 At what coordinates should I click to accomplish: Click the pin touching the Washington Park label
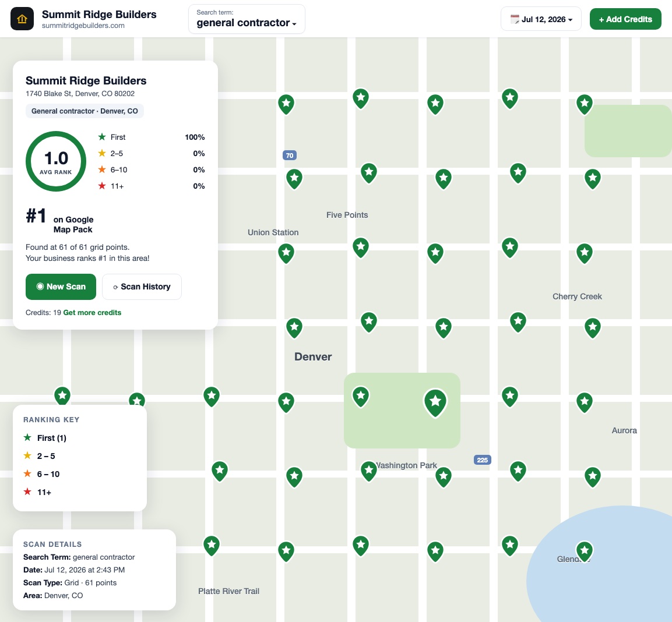[368, 471]
